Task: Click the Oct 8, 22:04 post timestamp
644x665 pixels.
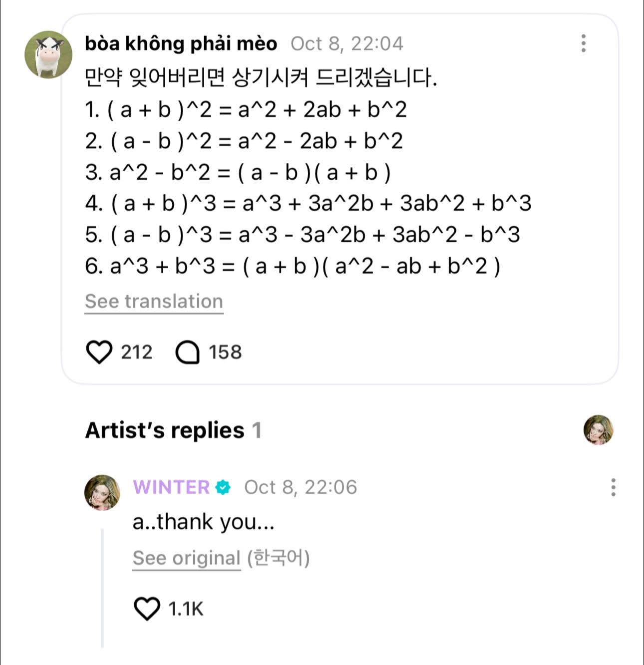Action: point(347,44)
